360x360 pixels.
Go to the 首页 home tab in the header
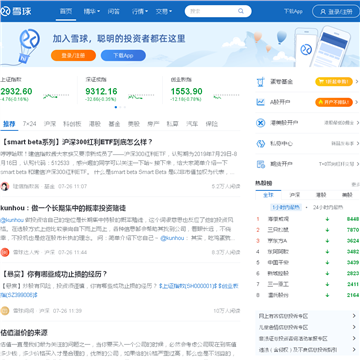66,11
